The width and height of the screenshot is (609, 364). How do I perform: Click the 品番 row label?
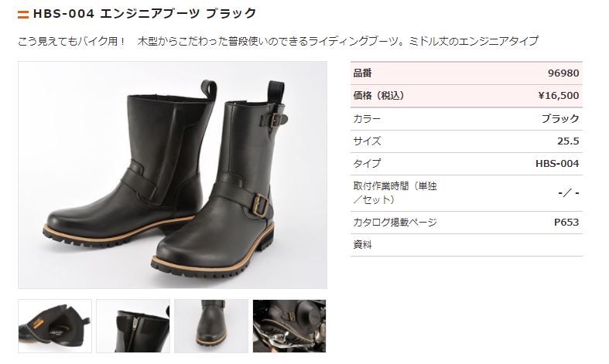(362, 73)
